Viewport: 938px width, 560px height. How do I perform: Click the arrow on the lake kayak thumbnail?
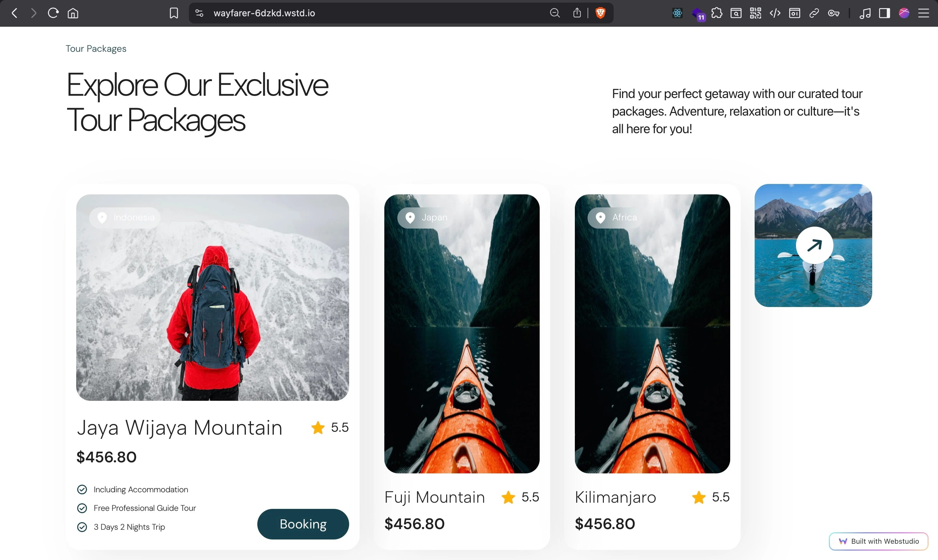tap(814, 245)
